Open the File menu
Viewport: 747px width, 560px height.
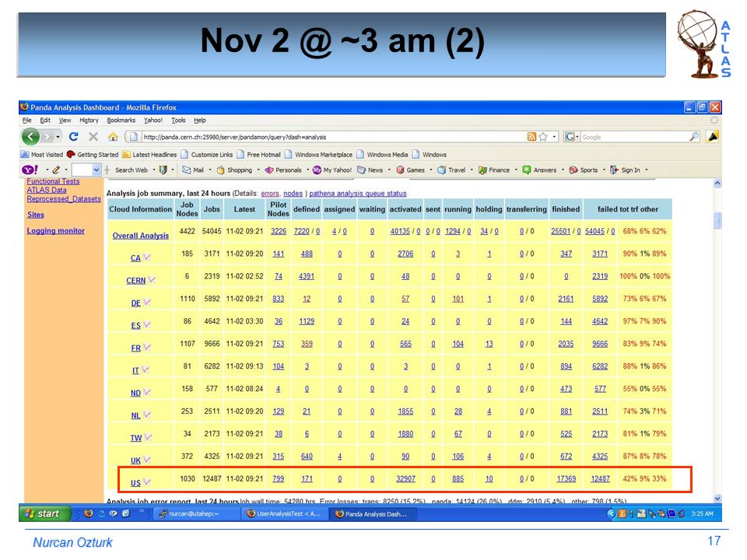pos(26,120)
